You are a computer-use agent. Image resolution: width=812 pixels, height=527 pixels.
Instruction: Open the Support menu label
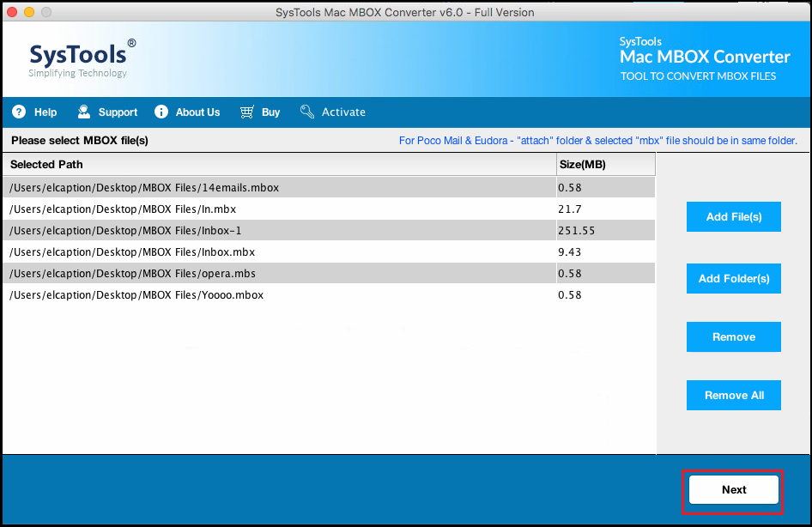118,112
